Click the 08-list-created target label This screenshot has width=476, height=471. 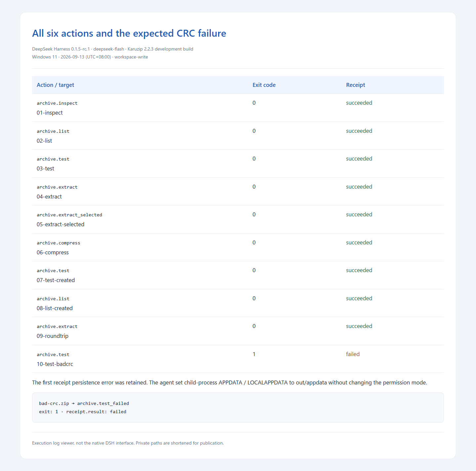click(55, 308)
